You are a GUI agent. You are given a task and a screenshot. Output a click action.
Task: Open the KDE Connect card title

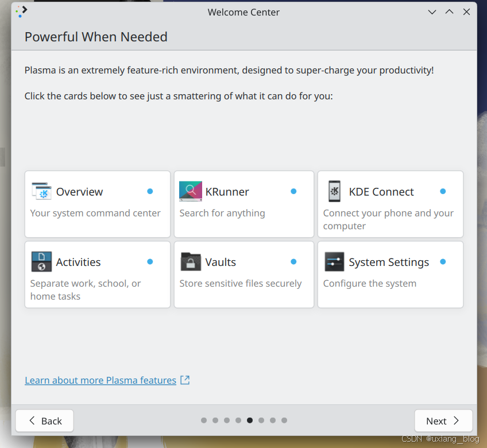[x=381, y=192]
